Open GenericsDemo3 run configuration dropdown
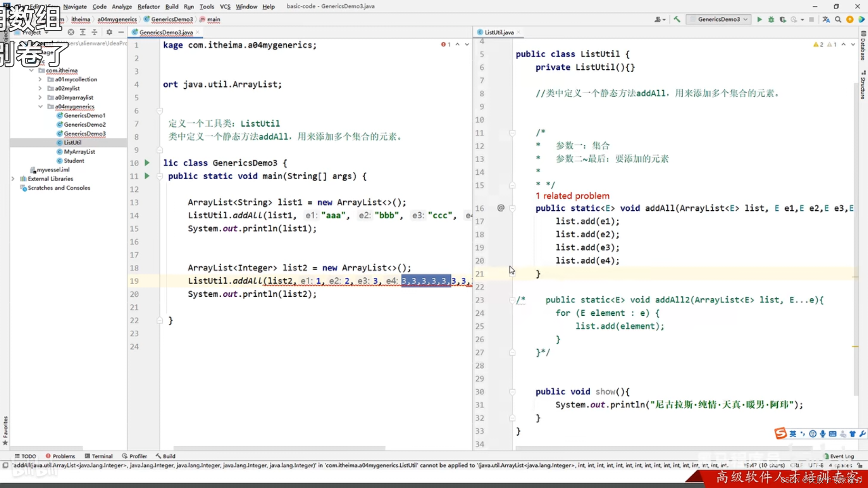 719,19
